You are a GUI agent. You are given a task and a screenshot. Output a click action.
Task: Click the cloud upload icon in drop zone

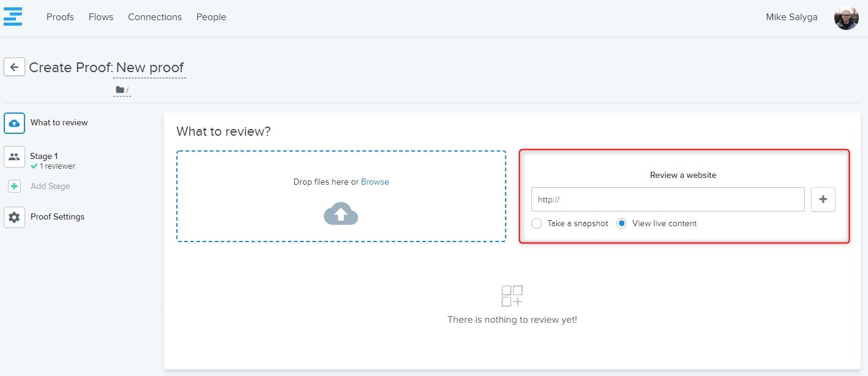tap(341, 213)
